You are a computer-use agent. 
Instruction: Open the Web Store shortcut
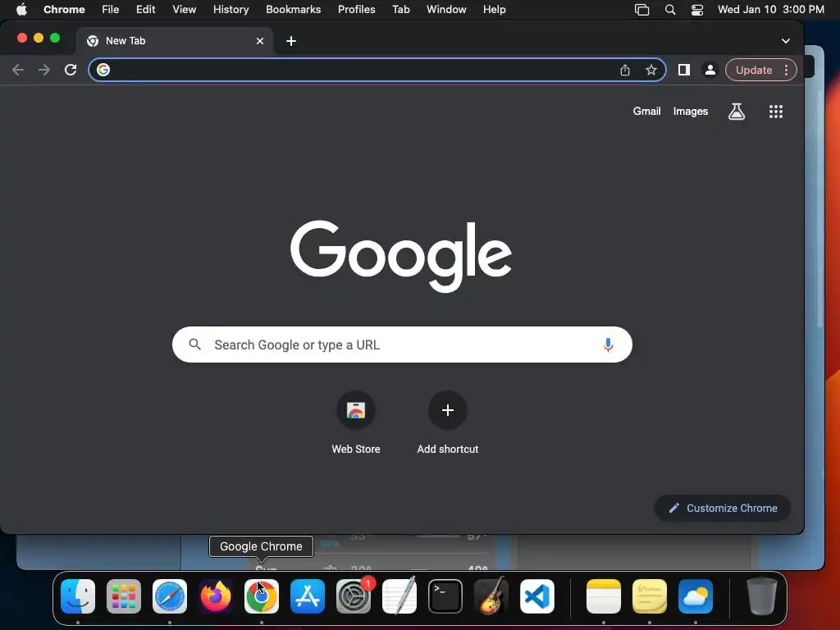[x=356, y=422]
